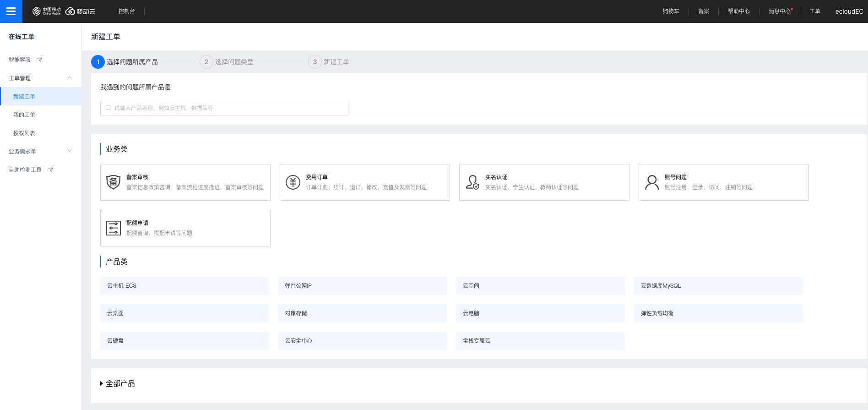Open the hamburger menu button

(x=11, y=11)
